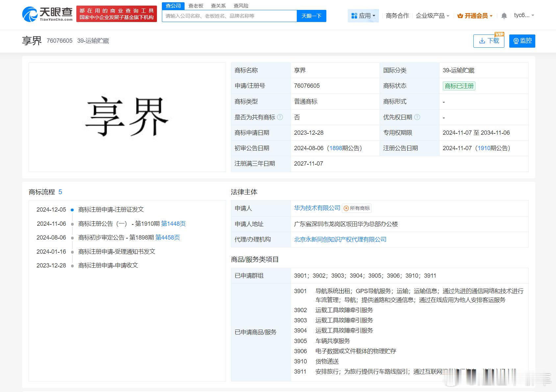The width and height of the screenshot is (556, 392).
Task: Switch to the 查老板 tab
Action: tap(196, 6)
